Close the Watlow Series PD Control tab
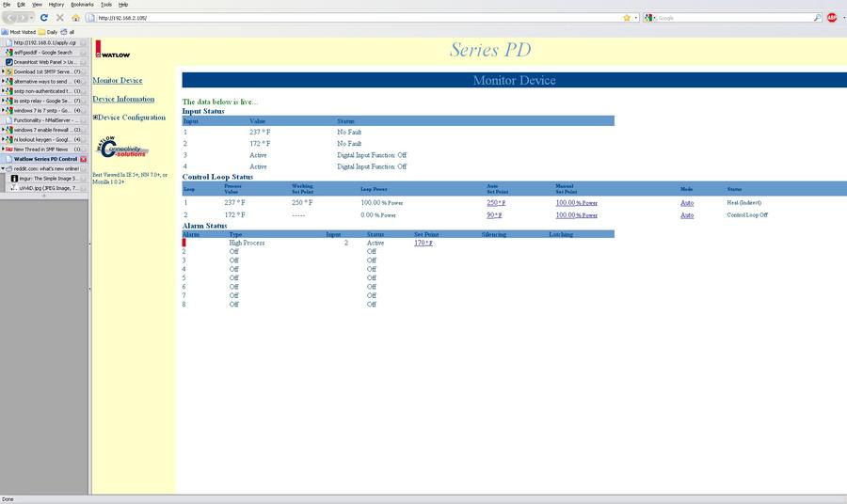The height and width of the screenshot is (504, 847). (84, 159)
